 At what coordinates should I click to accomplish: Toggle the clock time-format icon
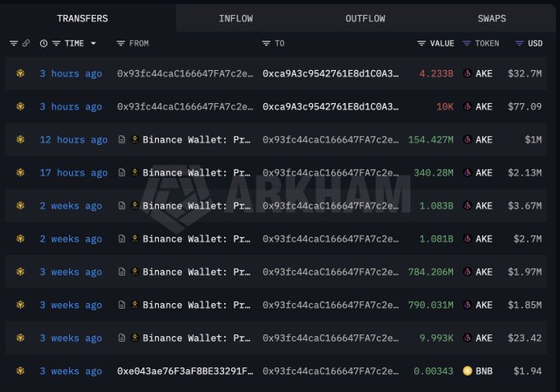[44, 44]
